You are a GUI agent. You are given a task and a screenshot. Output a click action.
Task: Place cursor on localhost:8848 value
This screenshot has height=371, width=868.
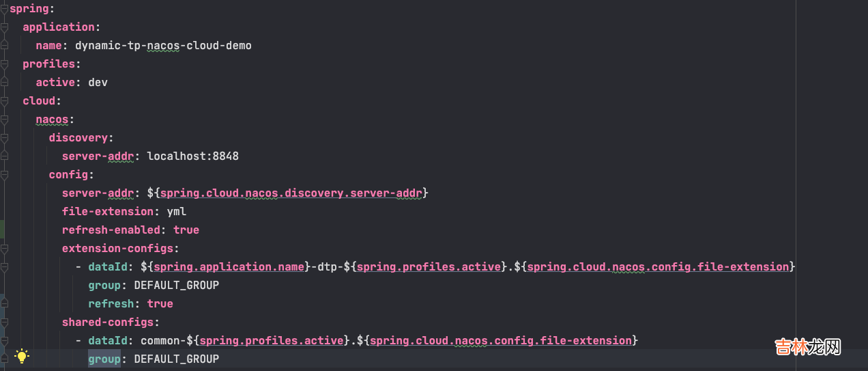[192, 156]
